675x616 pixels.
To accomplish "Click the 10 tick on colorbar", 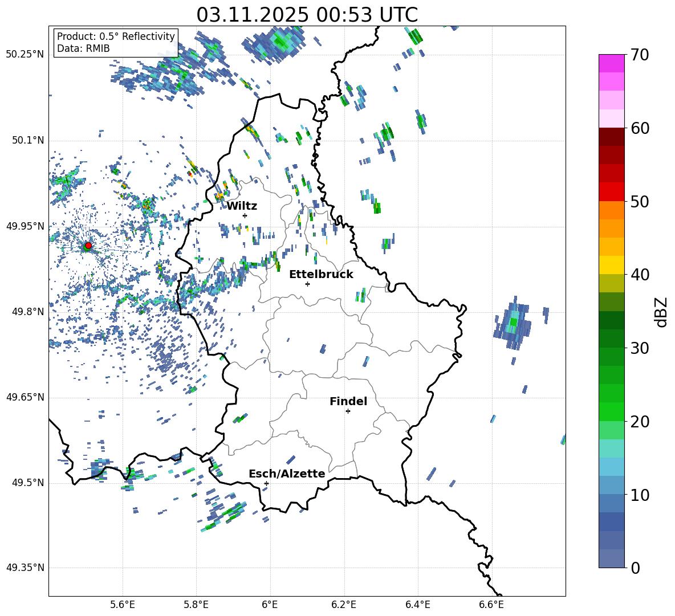I will point(640,495).
